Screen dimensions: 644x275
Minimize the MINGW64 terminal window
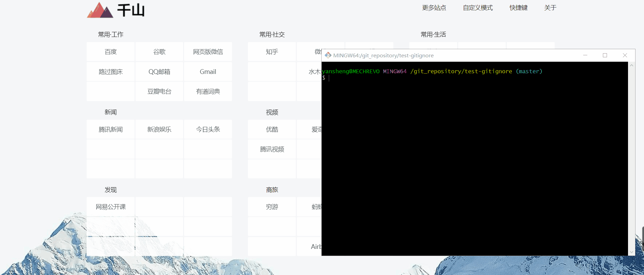tap(585, 55)
